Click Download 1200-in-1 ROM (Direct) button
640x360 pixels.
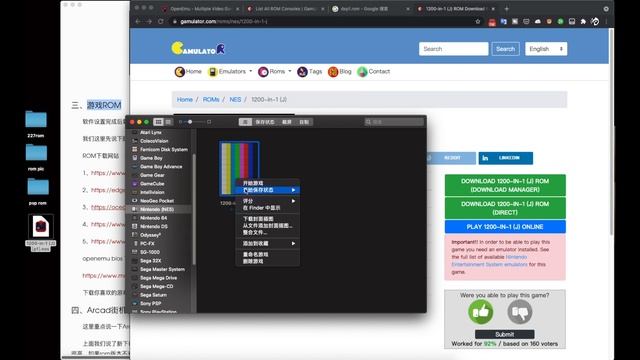pyautogui.click(x=505, y=208)
